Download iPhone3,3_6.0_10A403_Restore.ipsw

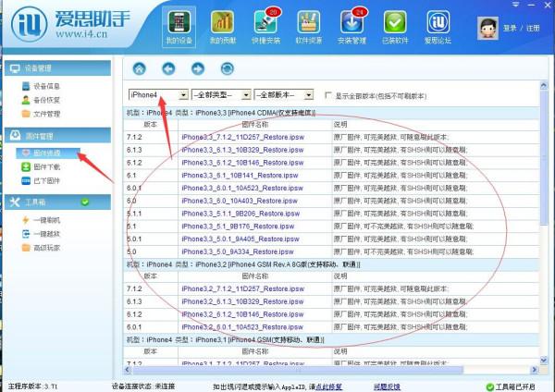(240, 201)
